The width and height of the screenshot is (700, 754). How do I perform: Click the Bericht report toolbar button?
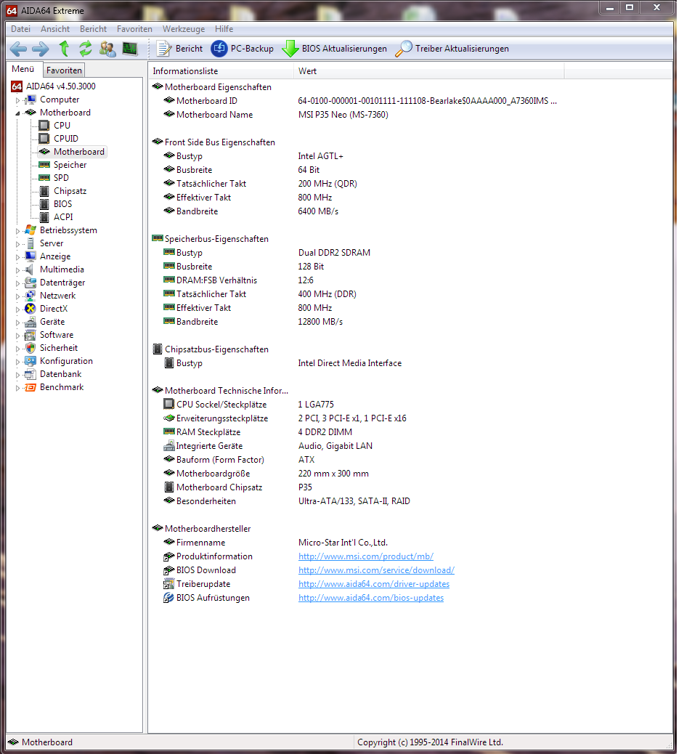point(180,49)
